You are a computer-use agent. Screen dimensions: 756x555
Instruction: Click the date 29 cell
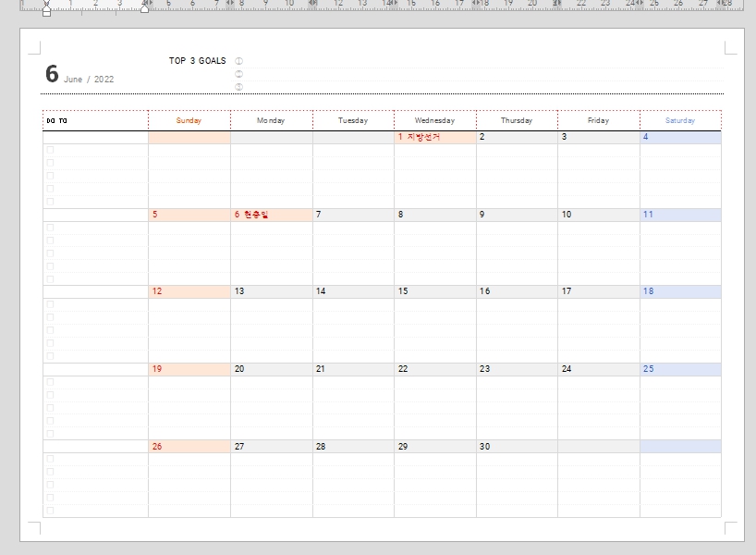pyautogui.click(x=435, y=447)
